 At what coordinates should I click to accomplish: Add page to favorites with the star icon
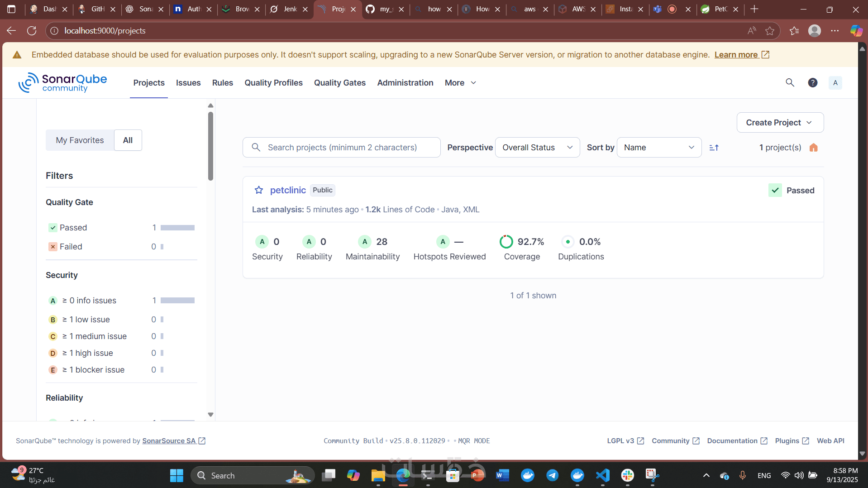tap(770, 31)
